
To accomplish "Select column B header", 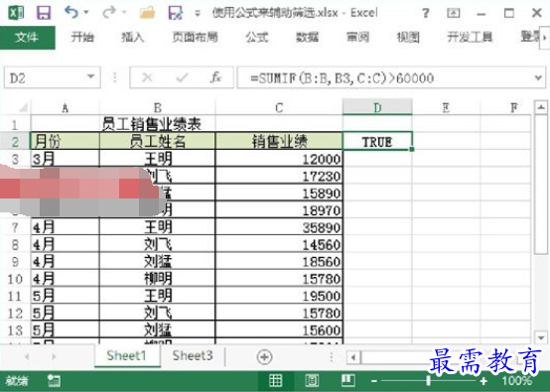I will 158,107.
